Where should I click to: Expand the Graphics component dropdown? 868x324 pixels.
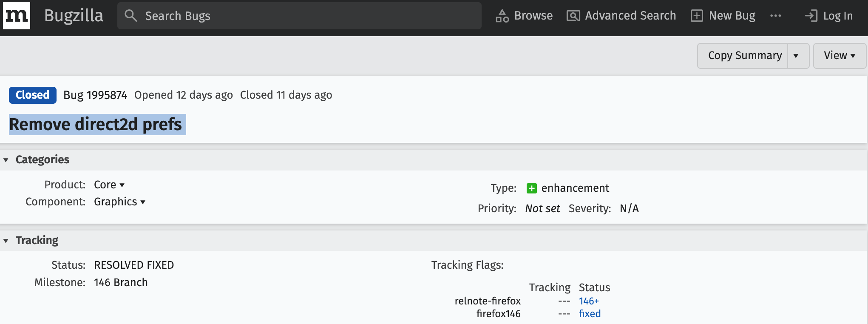[x=119, y=202]
